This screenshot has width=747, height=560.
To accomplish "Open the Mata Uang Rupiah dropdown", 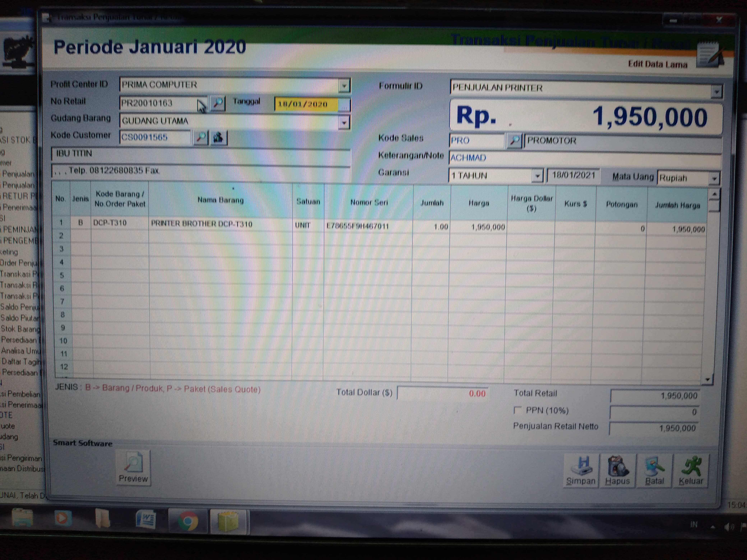I will (714, 178).
